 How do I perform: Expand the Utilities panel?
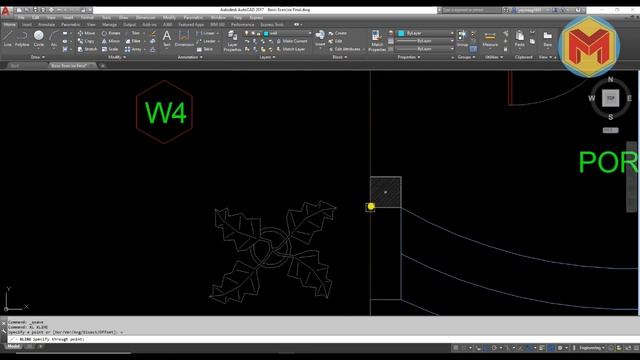point(494,57)
